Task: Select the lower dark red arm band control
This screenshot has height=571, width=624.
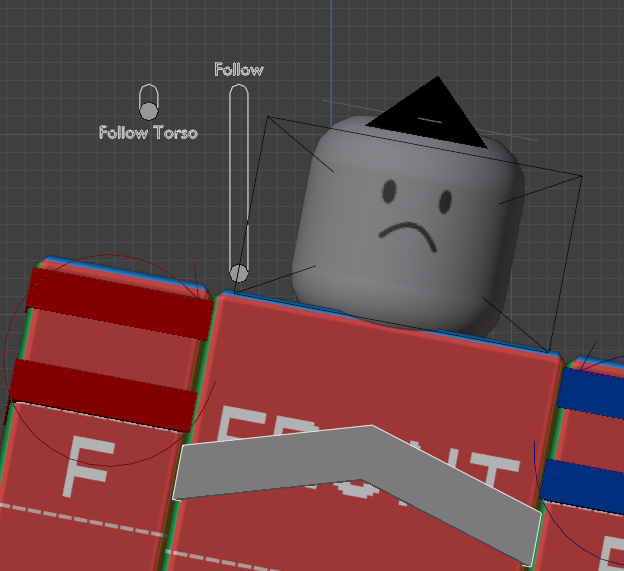Action: 103,395
